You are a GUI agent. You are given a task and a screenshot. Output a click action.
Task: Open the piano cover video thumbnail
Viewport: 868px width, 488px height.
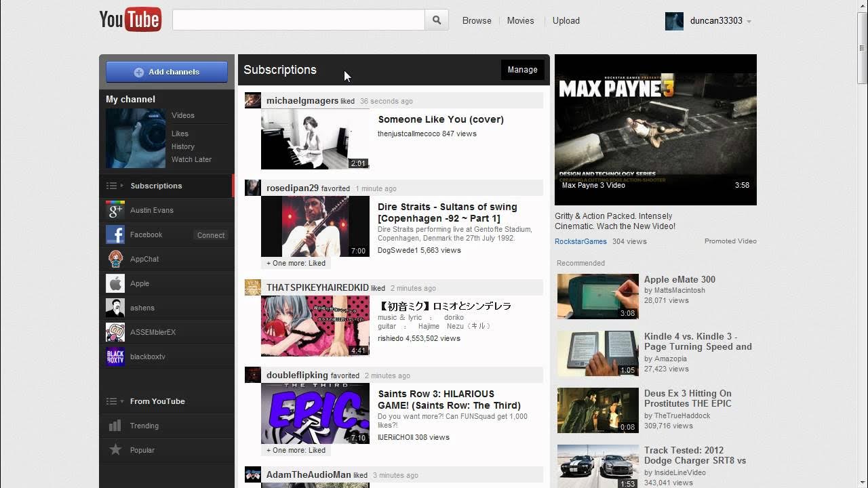point(315,139)
